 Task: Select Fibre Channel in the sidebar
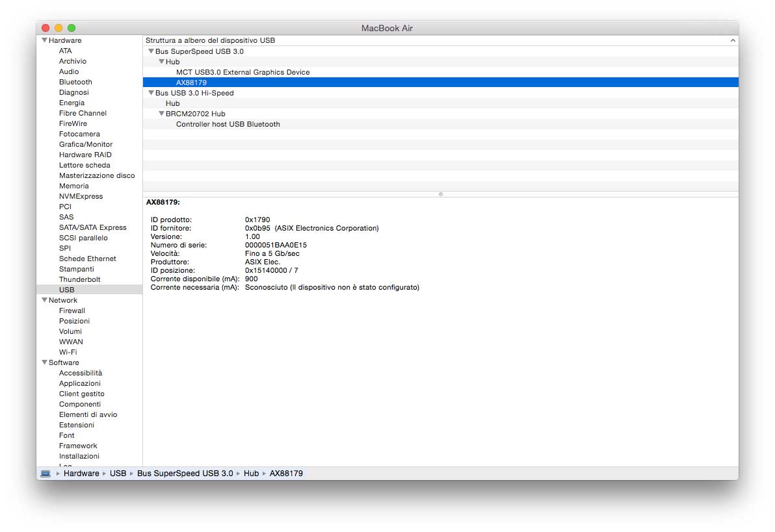coord(83,112)
